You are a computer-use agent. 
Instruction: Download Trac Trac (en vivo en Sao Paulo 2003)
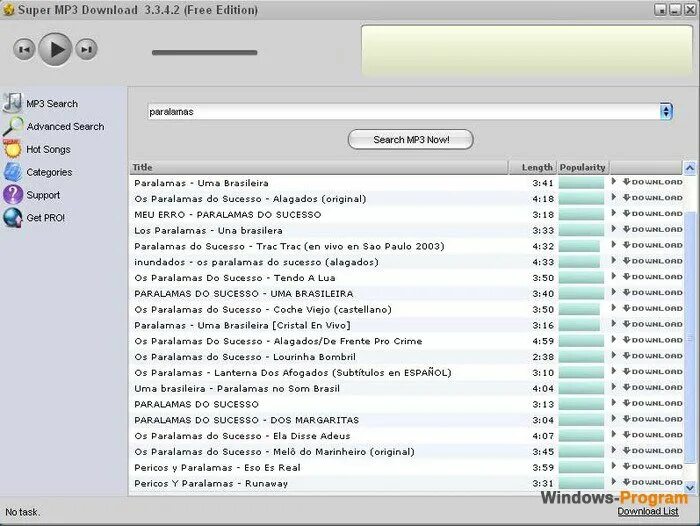coord(652,246)
